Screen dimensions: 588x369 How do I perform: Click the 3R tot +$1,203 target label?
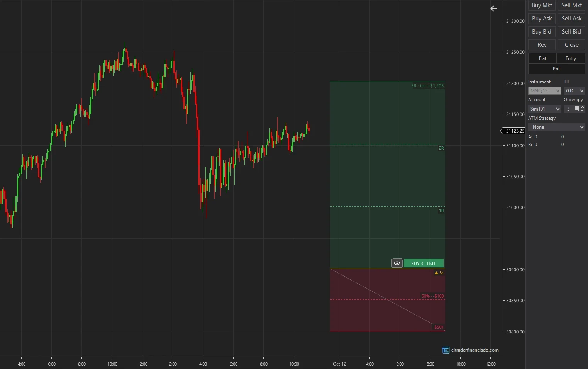point(427,86)
